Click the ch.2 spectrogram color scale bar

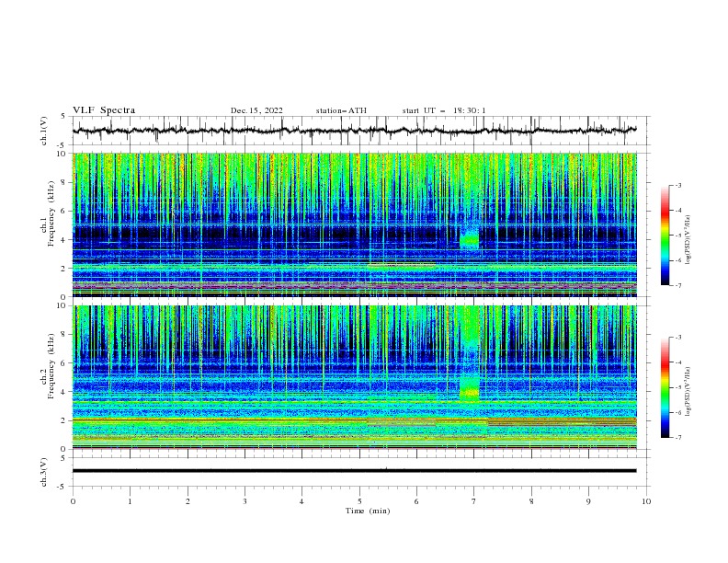[665, 387]
